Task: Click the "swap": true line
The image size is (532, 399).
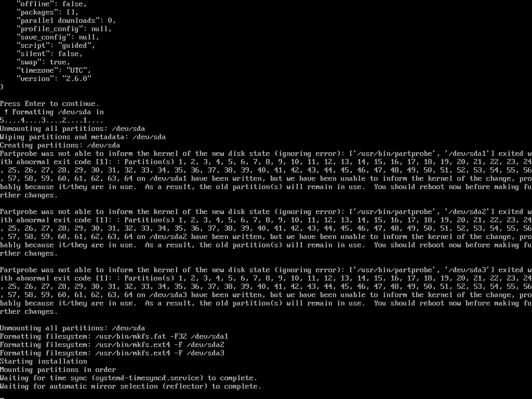Action: [44, 62]
